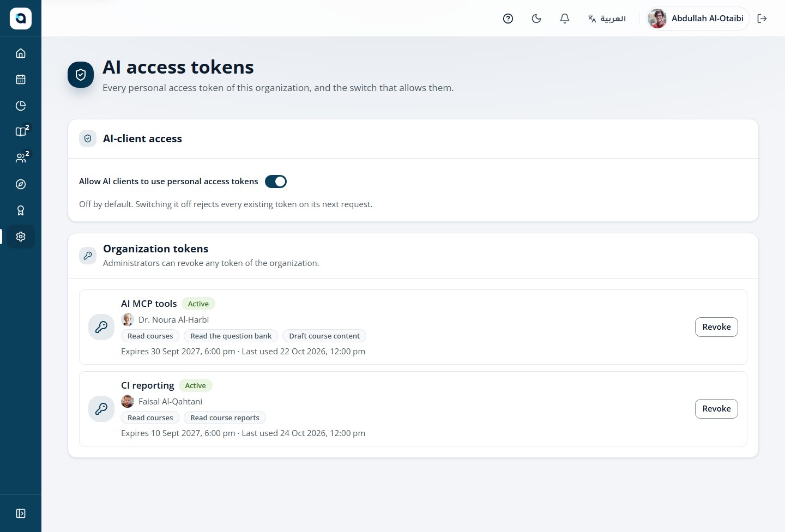
Task: Click Administrators can revoke any token text
Action: pos(211,263)
